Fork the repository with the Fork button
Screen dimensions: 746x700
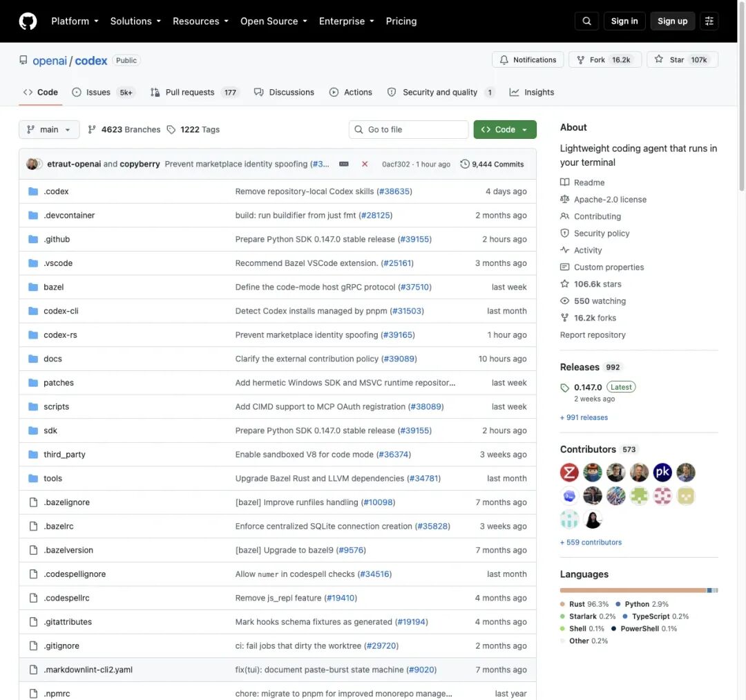pyautogui.click(x=604, y=60)
